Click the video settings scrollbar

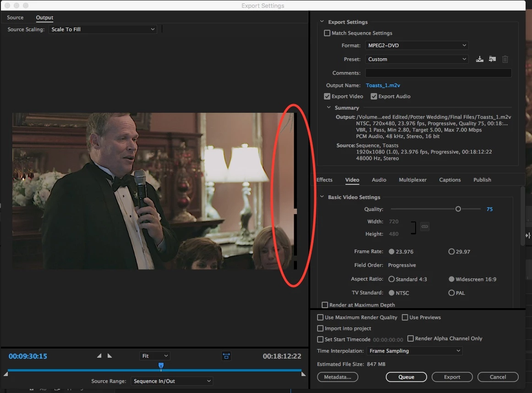pos(523,216)
